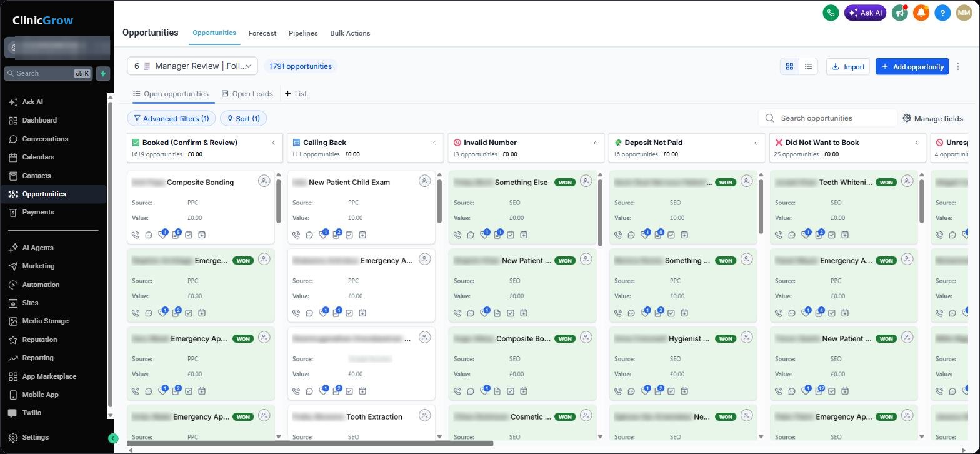This screenshot has height=454, width=980.
Task: Open Ask AI in the sidebar
Action: pyautogui.click(x=32, y=102)
